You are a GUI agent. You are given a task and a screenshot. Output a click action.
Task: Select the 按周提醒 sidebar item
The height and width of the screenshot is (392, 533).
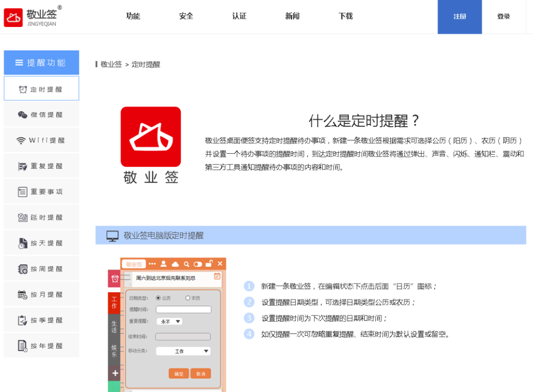[x=42, y=269]
